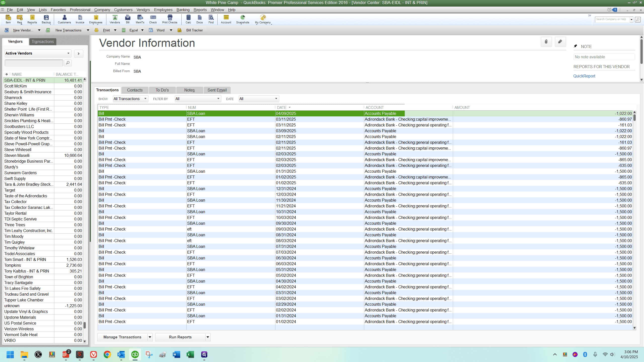Select the Print Checks icon
The width and height of the screenshot is (644, 362).
(170, 19)
